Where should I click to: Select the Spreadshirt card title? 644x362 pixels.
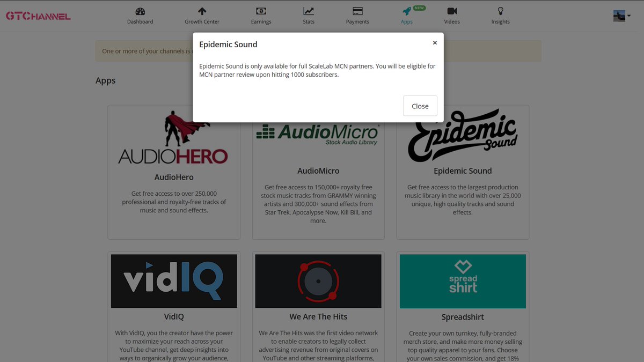pyautogui.click(x=463, y=317)
